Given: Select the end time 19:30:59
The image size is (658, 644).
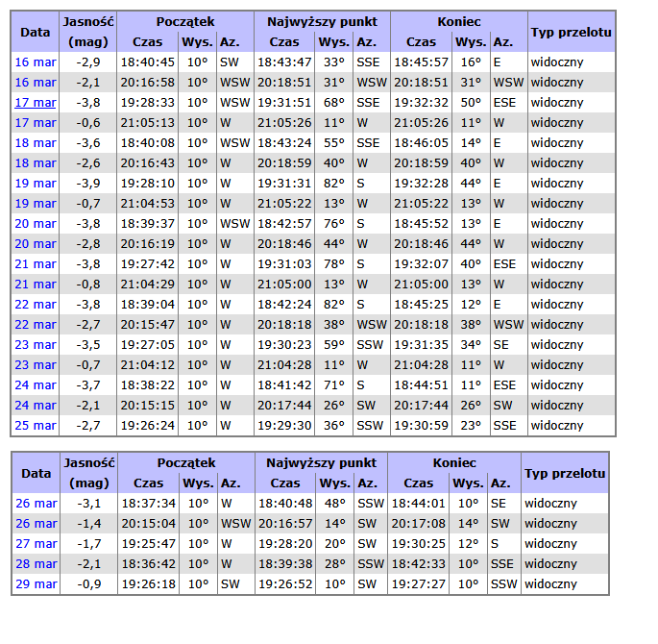Looking at the screenshot, I should (421, 425).
